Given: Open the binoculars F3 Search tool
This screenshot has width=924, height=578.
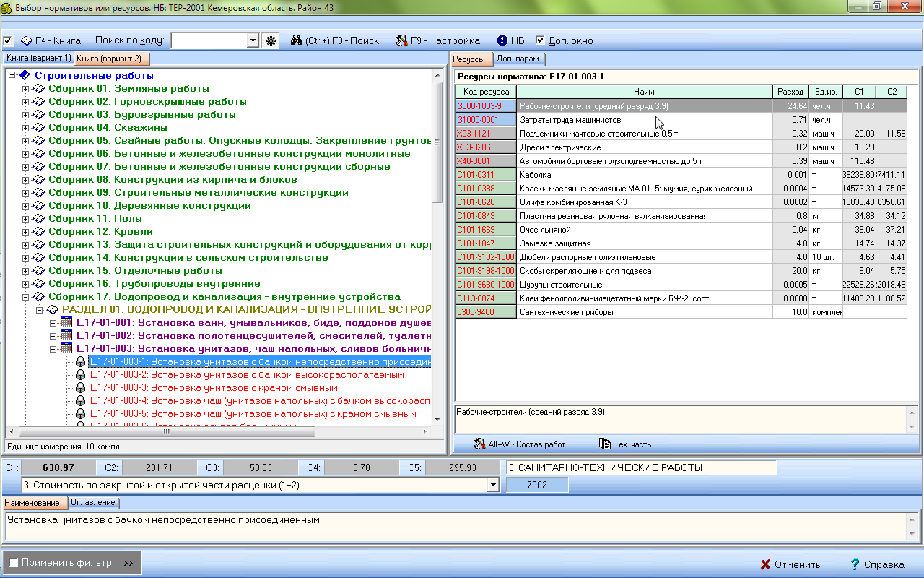Looking at the screenshot, I should tap(296, 41).
